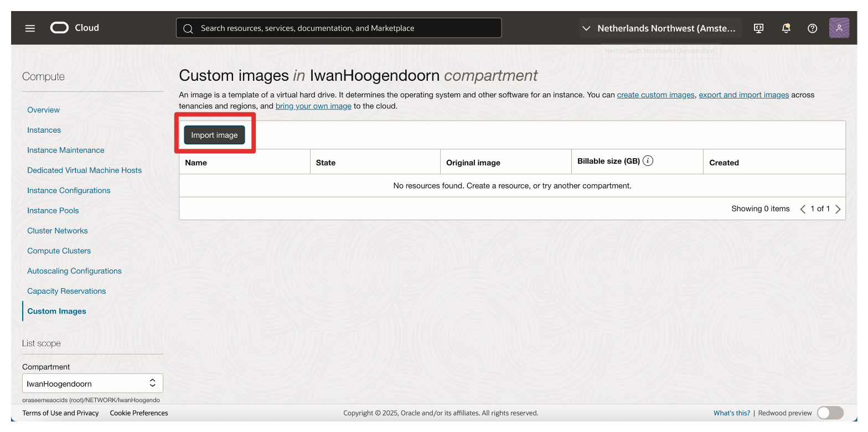The image size is (868, 432).
Task: Select Instance Pools in the sidebar
Action: coord(53,211)
